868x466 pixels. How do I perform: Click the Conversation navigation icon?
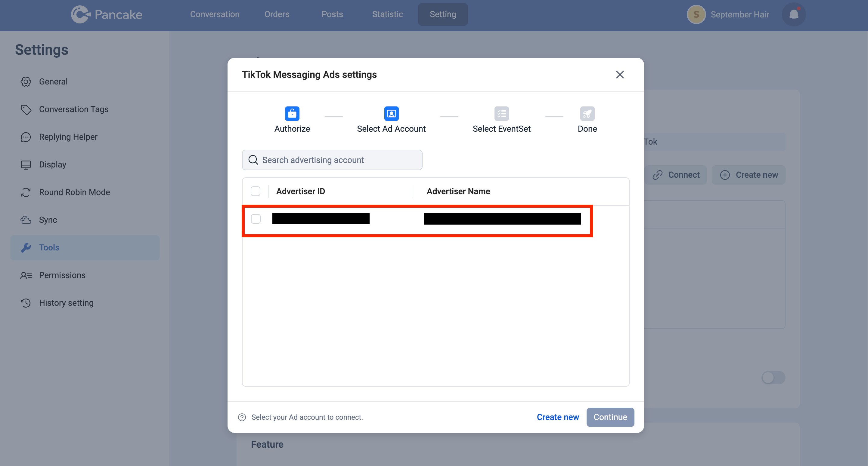[x=215, y=14]
